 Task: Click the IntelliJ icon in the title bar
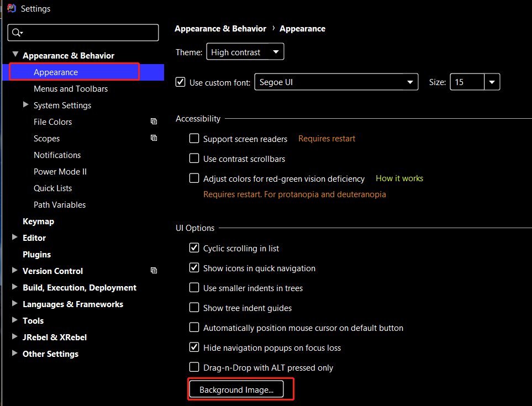11,8
